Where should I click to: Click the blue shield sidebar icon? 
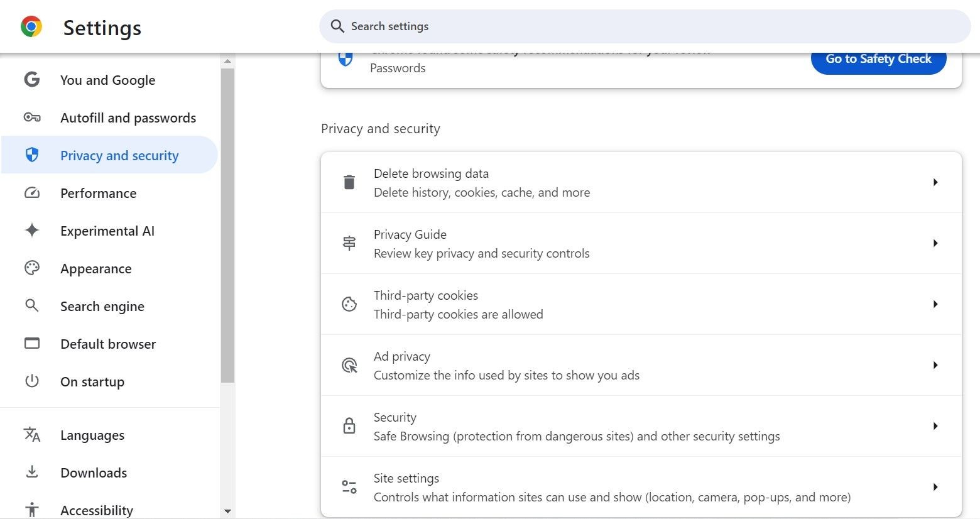[32, 155]
